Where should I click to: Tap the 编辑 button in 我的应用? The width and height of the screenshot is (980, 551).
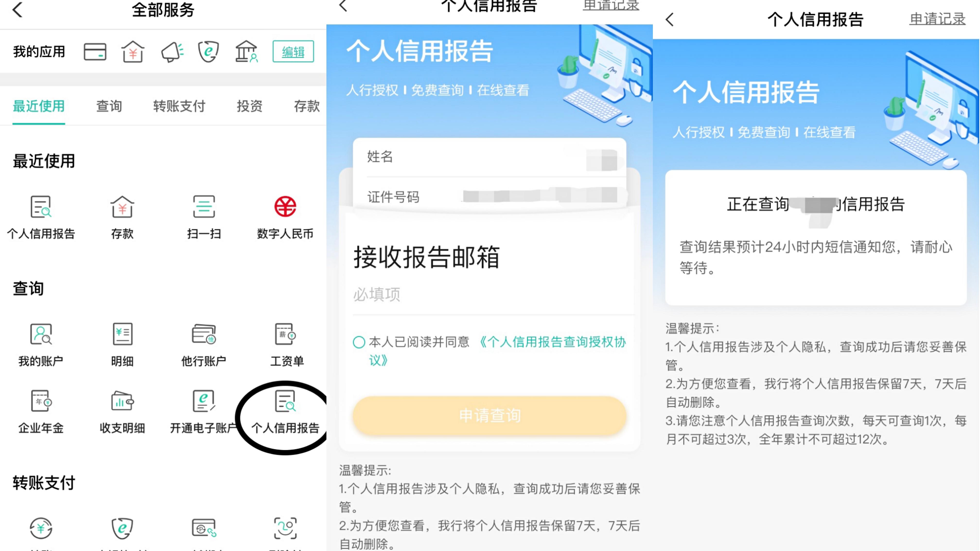pyautogui.click(x=293, y=51)
